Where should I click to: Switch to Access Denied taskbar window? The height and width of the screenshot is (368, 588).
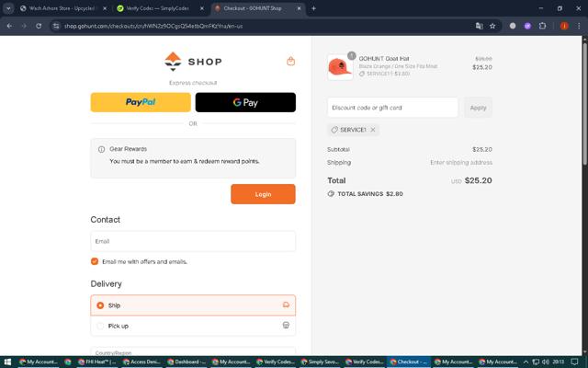[141, 362]
